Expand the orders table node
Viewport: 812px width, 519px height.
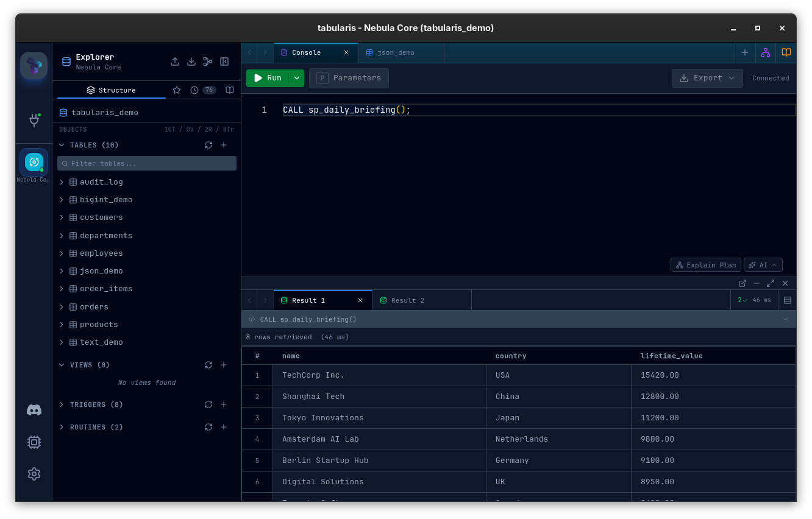[x=62, y=307]
